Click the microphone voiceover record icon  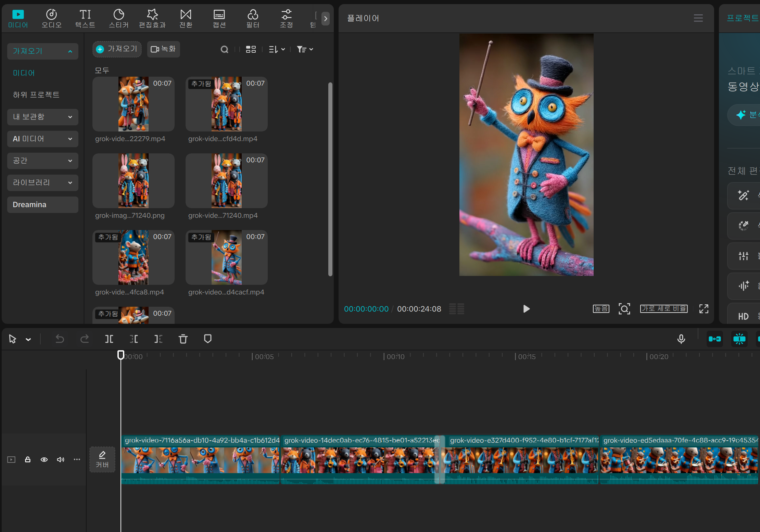[x=681, y=339]
